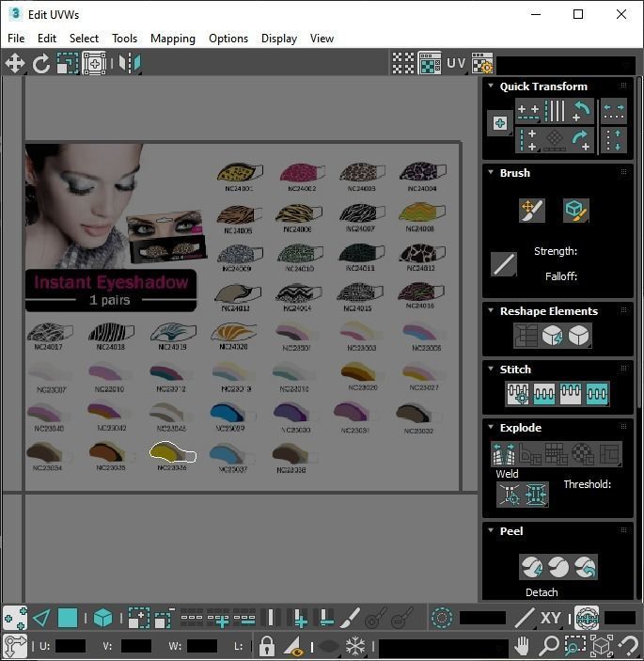Screen dimensions: 644x661
Task: Click Shrink UV selection icon
Action: (165, 619)
